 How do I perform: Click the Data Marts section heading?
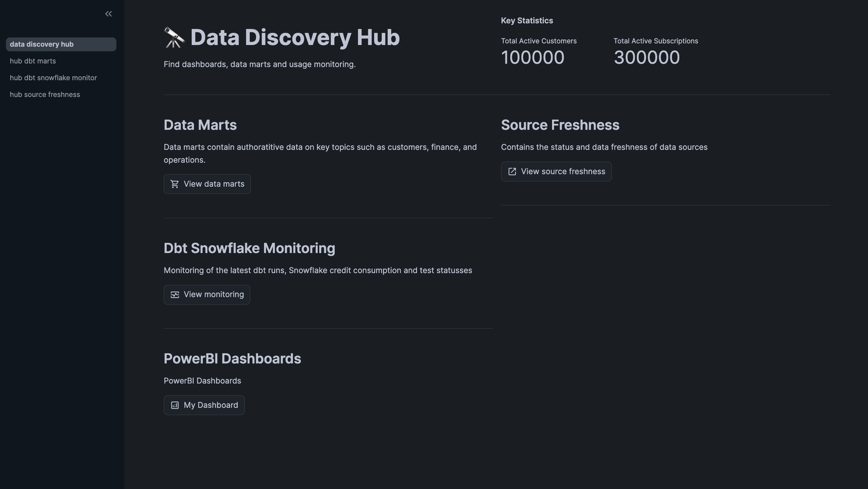(x=200, y=125)
